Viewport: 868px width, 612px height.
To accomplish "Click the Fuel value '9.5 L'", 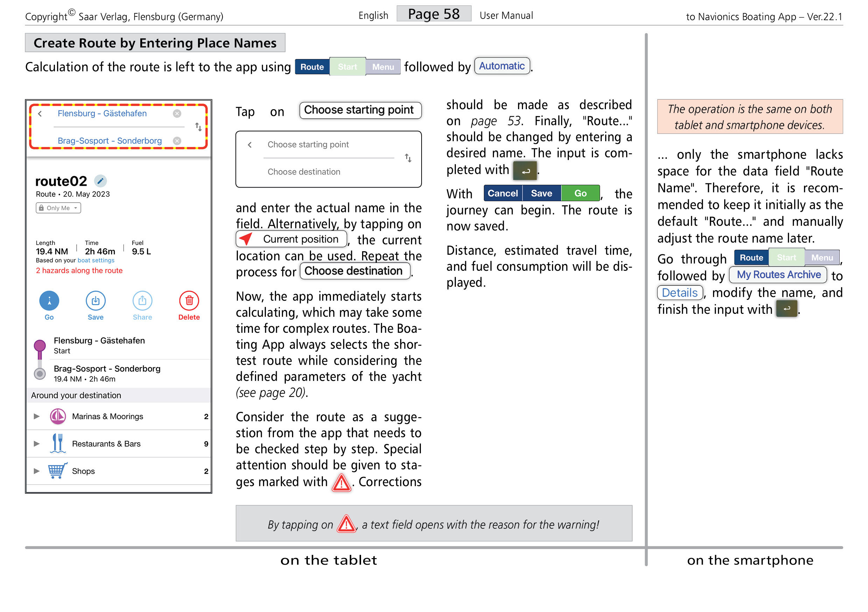I will [x=141, y=251].
